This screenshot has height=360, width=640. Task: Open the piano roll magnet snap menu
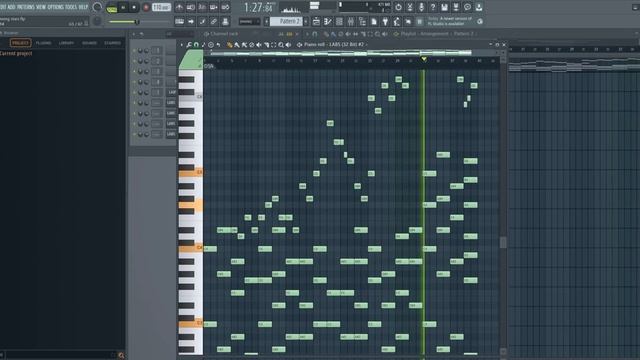196,45
